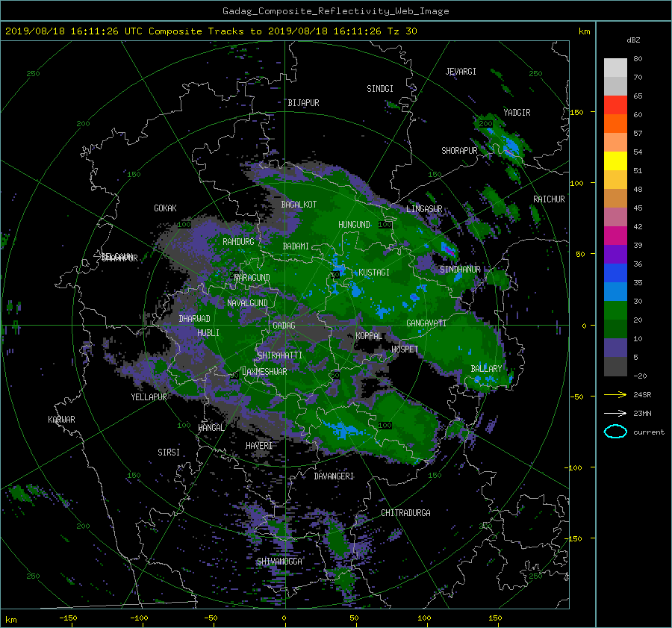Pick the dark gray -20 dBZ swatch
Screen dimensions: 672x628
pyautogui.click(x=615, y=367)
